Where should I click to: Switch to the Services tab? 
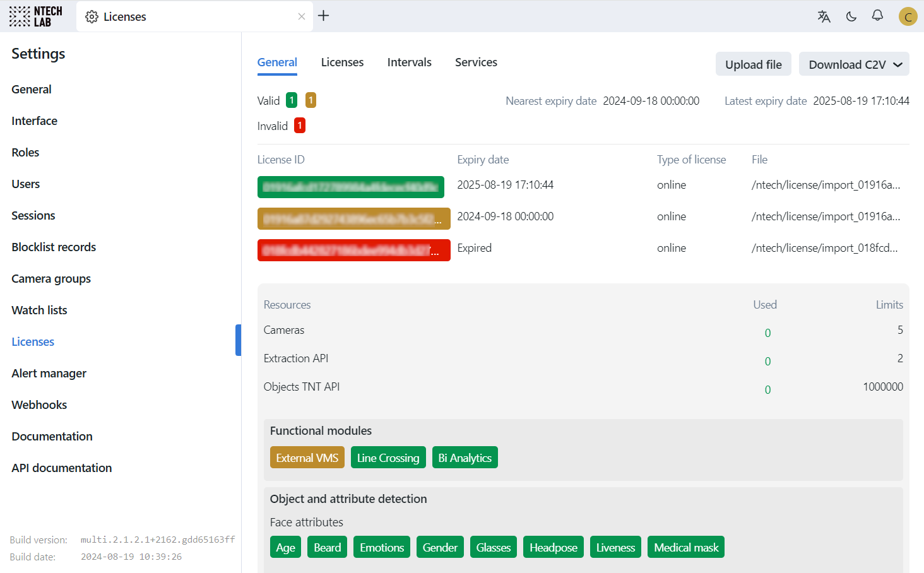pos(476,62)
